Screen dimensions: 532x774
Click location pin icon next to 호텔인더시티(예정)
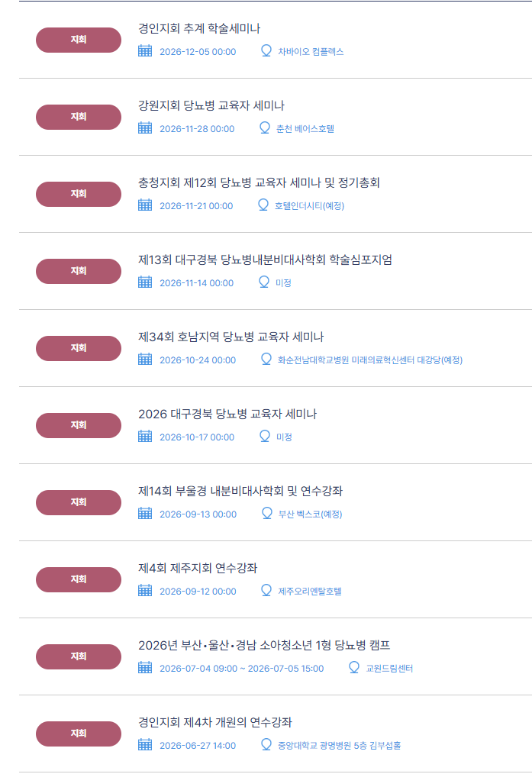coord(263,205)
